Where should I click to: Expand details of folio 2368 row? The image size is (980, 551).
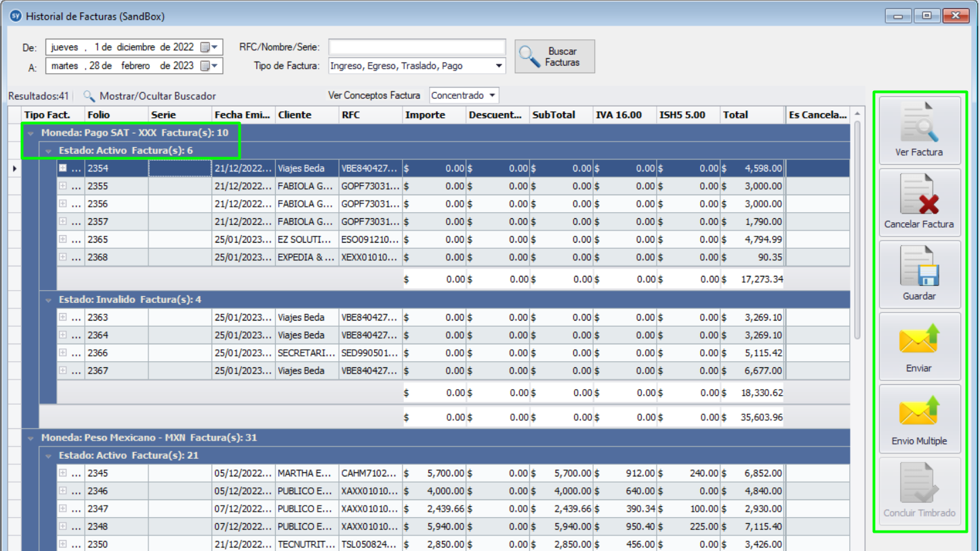click(x=63, y=257)
